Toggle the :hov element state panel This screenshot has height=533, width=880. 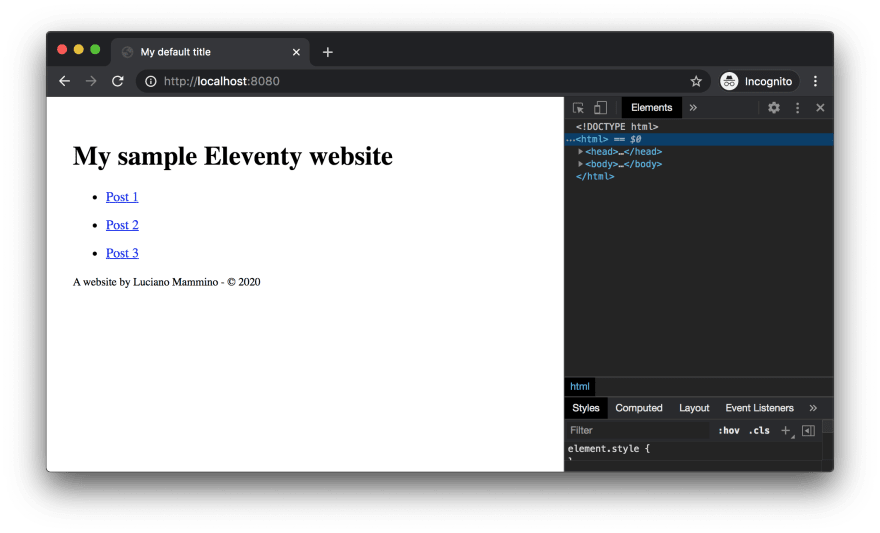coord(728,430)
